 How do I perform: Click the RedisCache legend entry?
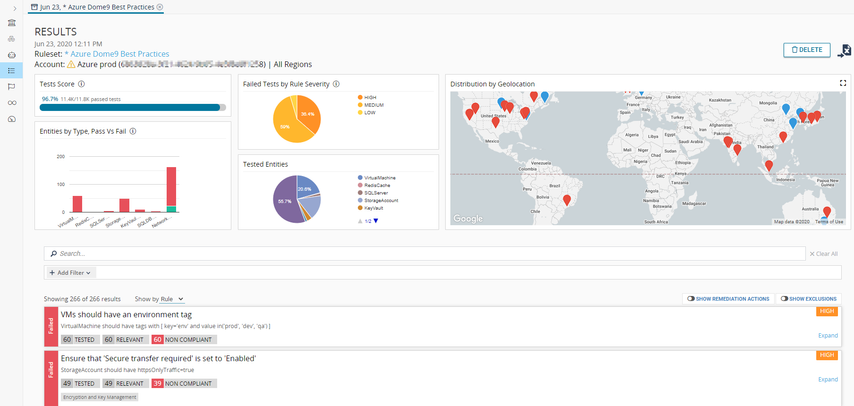tap(374, 185)
